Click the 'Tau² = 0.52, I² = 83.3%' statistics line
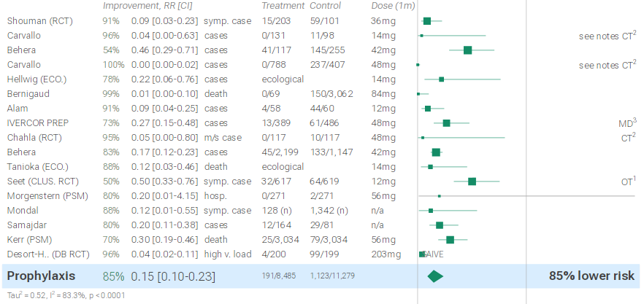 (x=66, y=295)
